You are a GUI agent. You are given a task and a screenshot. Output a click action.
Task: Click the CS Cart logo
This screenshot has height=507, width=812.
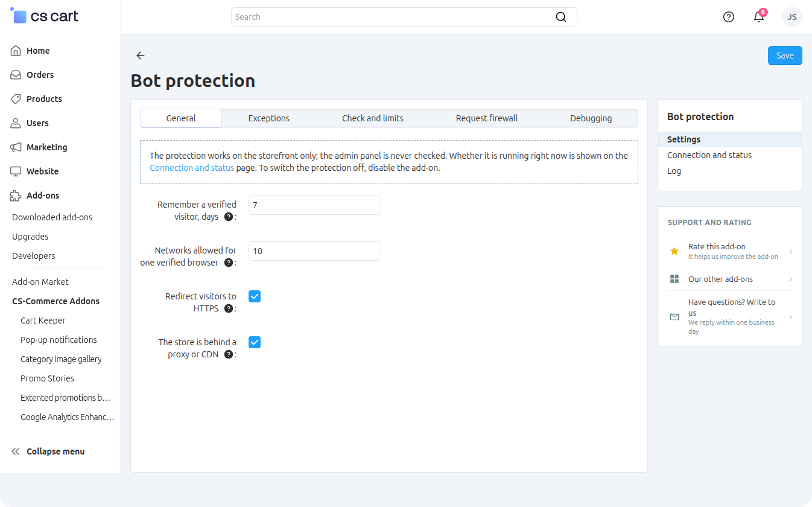point(45,16)
